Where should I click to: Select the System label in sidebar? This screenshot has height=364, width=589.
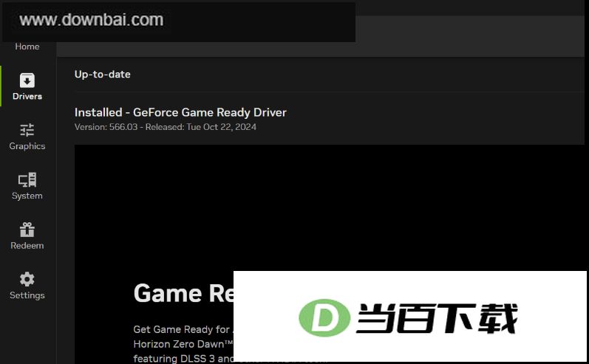click(27, 196)
